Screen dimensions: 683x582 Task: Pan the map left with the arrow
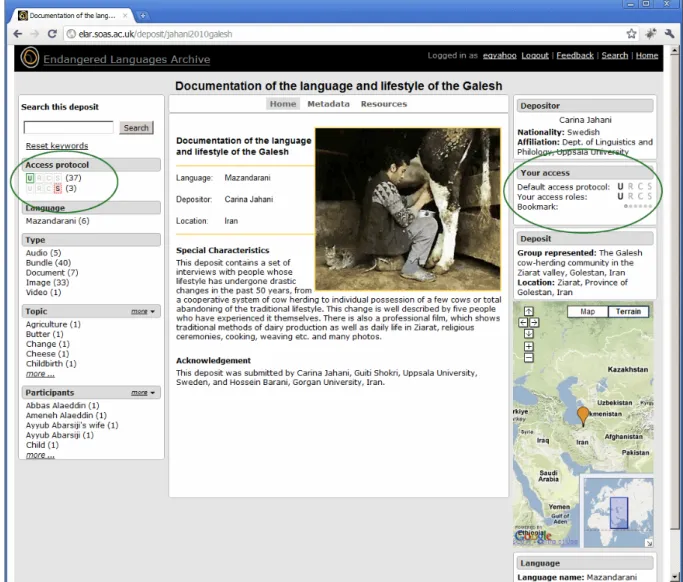pyautogui.click(x=523, y=322)
